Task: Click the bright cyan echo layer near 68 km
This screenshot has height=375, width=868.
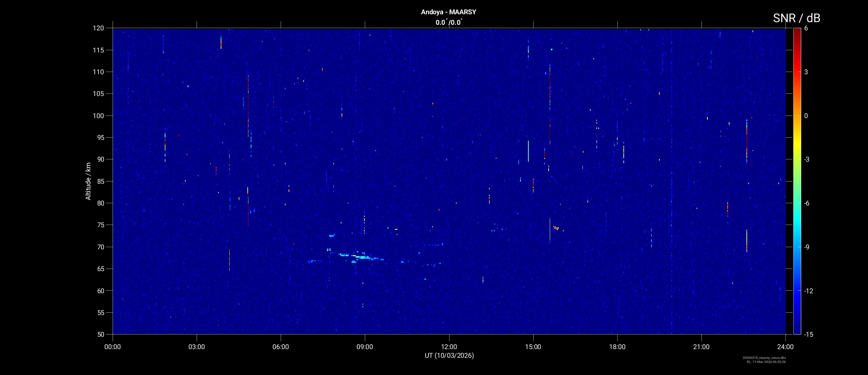Action: pos(360,257)
